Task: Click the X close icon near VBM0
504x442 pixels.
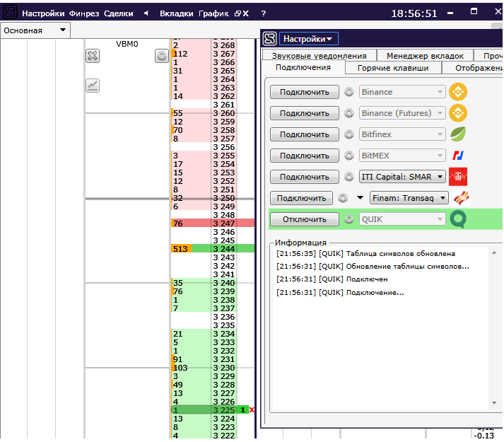Action: [x=93, y=56]
